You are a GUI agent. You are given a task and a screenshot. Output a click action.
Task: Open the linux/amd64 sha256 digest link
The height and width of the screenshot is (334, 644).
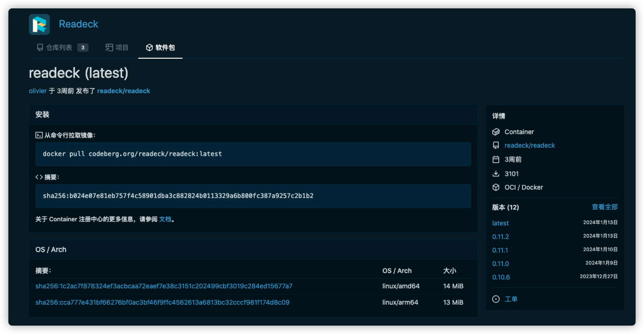(x=164, y=286)
